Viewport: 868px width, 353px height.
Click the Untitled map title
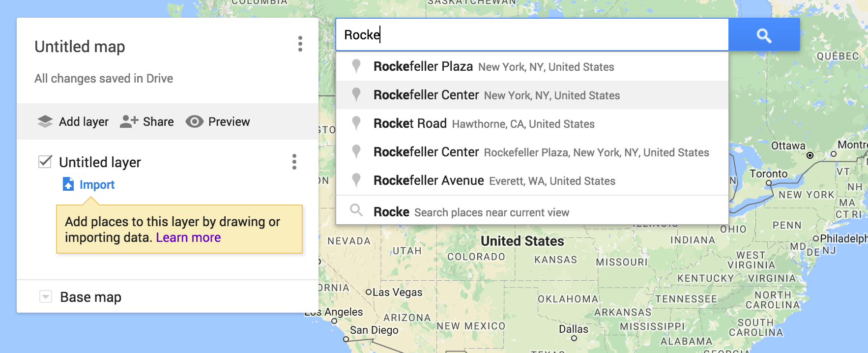tap(80, 47)
